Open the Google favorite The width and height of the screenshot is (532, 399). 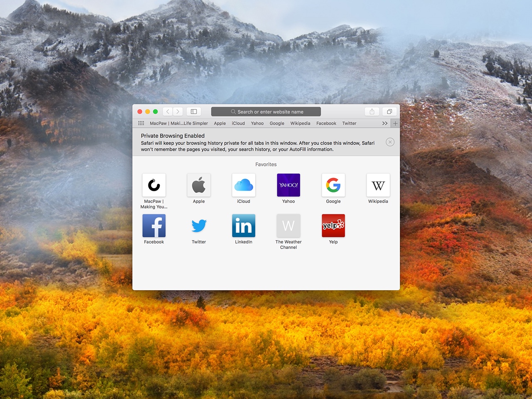[333, 185]
